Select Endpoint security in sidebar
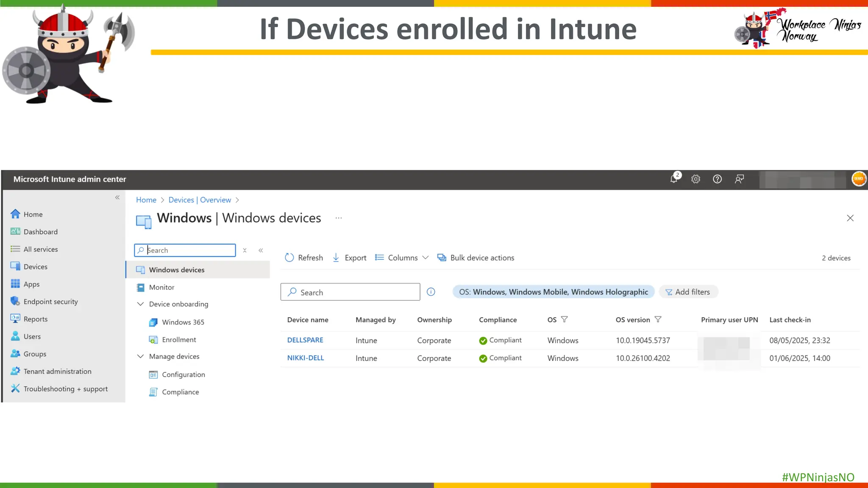868x488 pixels. point(50,302)
